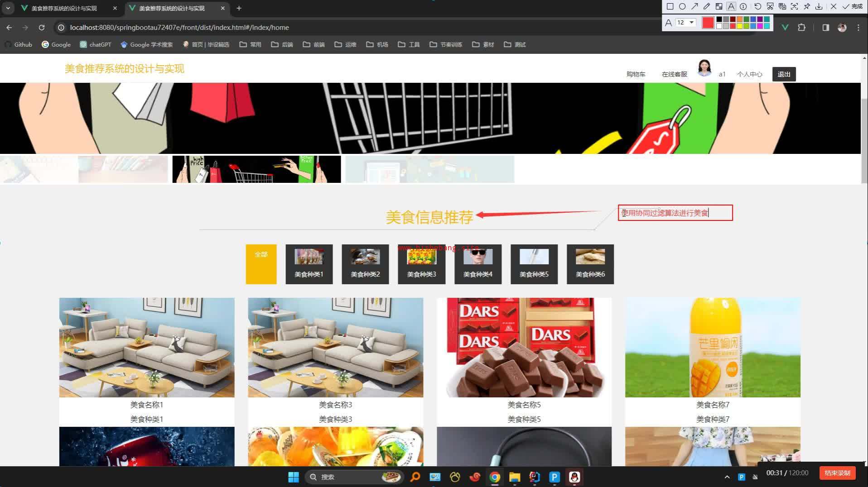Viewport: 868px width, 487px height.
Task: Activate the text annotation tool
Action: (x=731, y=6)
